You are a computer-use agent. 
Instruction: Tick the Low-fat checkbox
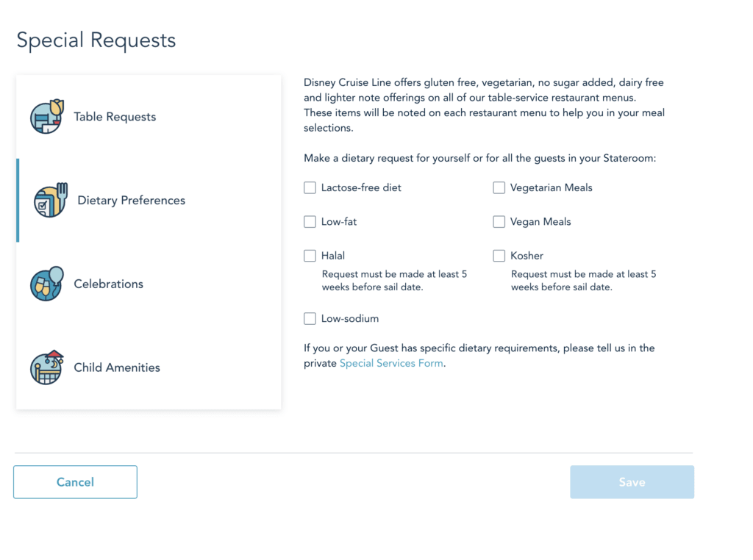(x=310, y=222)
